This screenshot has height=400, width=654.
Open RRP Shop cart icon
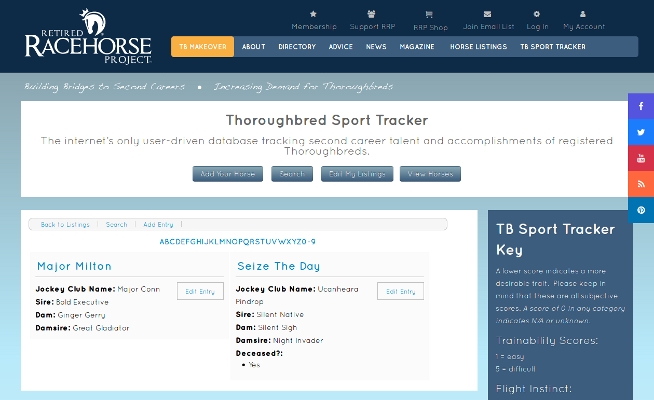[429, 14]
